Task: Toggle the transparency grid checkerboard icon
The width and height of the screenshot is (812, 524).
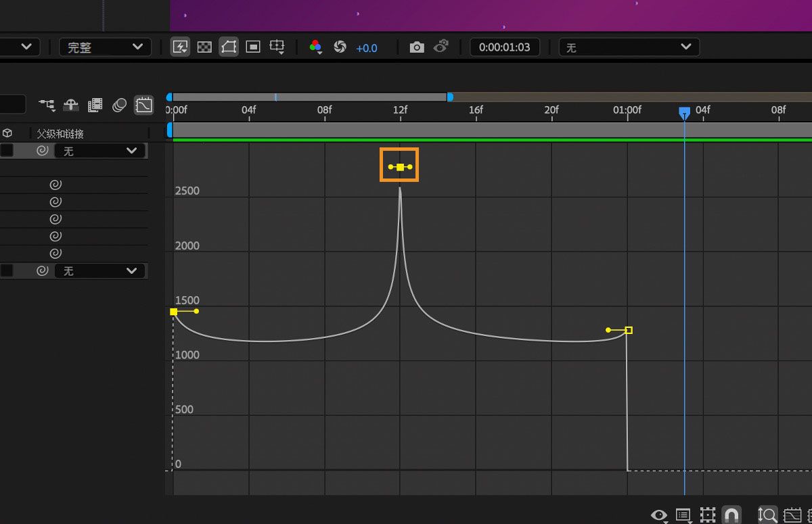Action: [x=204, y=47]
